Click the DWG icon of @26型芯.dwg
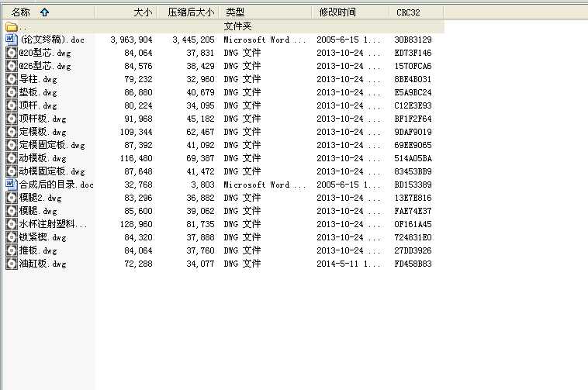 coord(12,66)
